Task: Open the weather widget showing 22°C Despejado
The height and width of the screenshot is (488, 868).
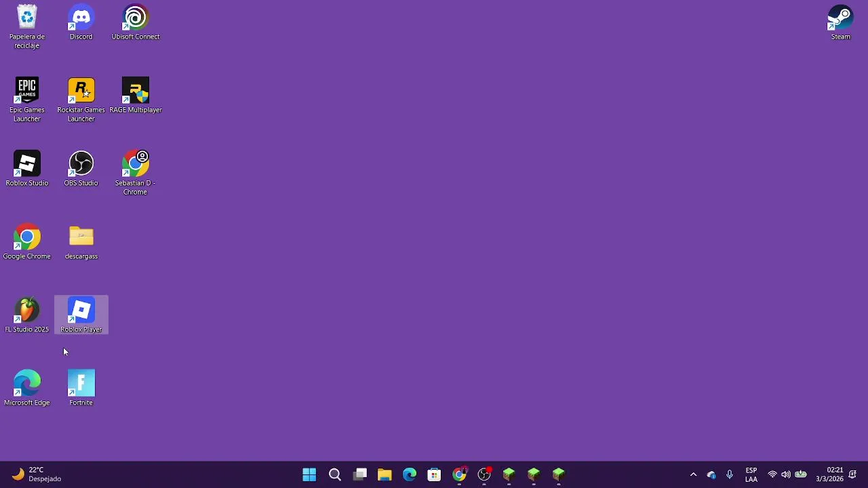Action: pyautogui.click(x=37, y=474)
